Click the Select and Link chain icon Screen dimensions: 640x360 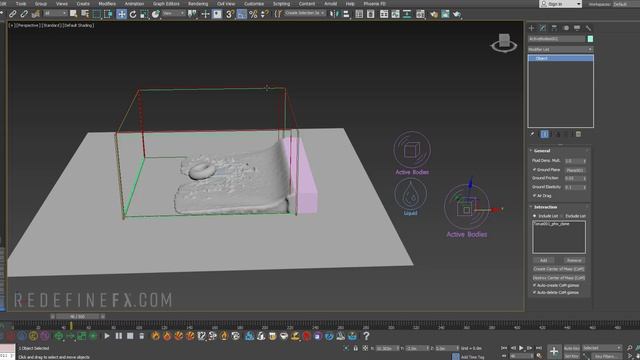[13, 14]
